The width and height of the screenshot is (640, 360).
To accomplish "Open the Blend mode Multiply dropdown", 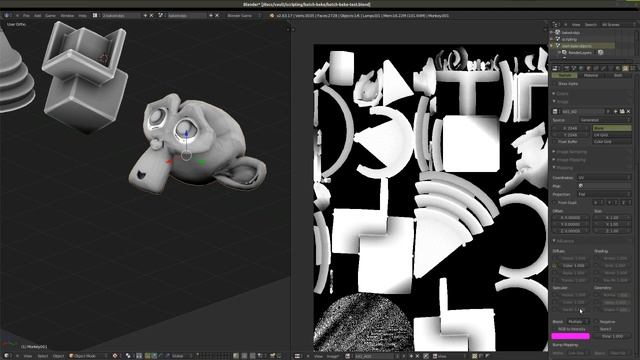I will pyautogui.click(x=577, y=322).
